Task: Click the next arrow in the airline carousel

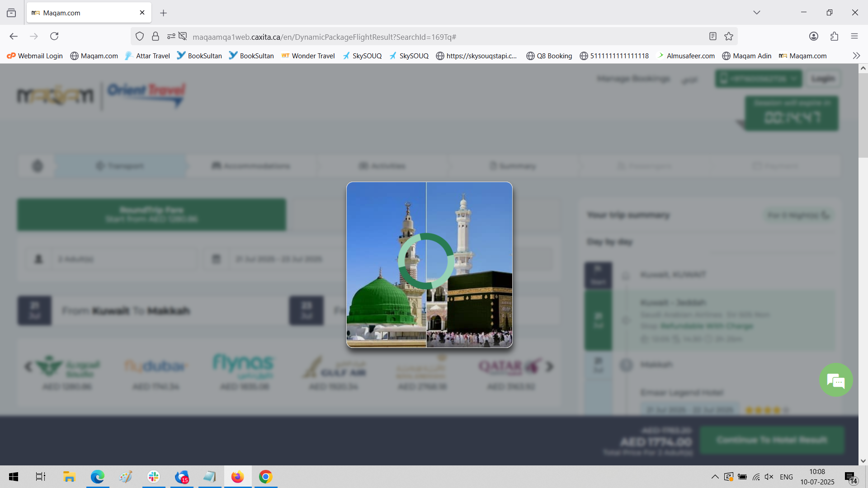Action: point(550,367)
